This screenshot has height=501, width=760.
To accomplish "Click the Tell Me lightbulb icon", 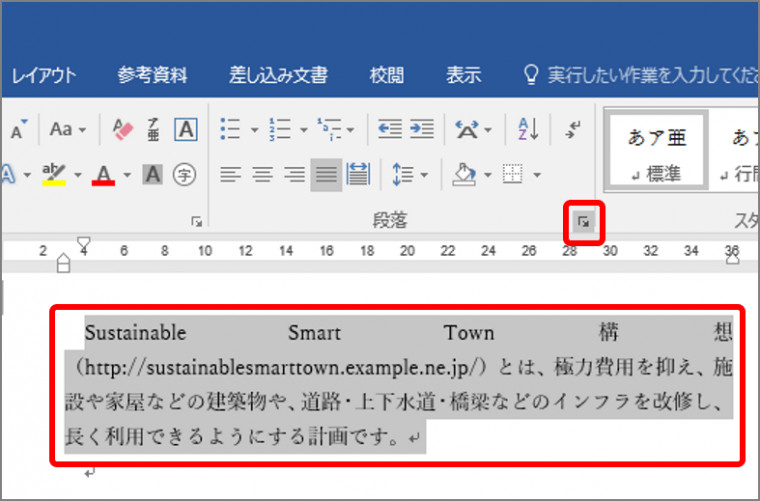I will click(x=531, y=75).
